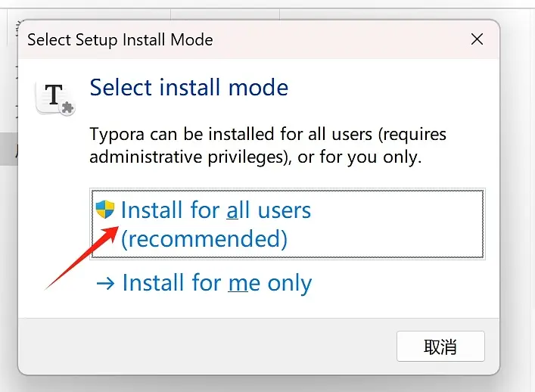Click the right arrow icon beside me-only option
The height and width of the screenshot is (392, 535).
[x=105, y=283]
